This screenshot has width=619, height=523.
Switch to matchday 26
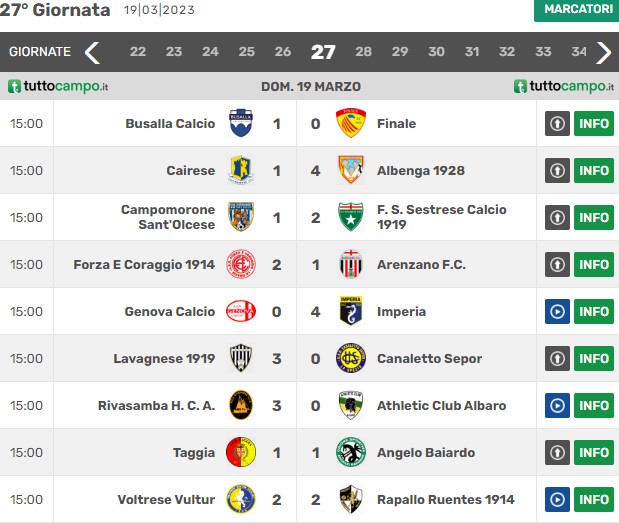coord(283,52)
